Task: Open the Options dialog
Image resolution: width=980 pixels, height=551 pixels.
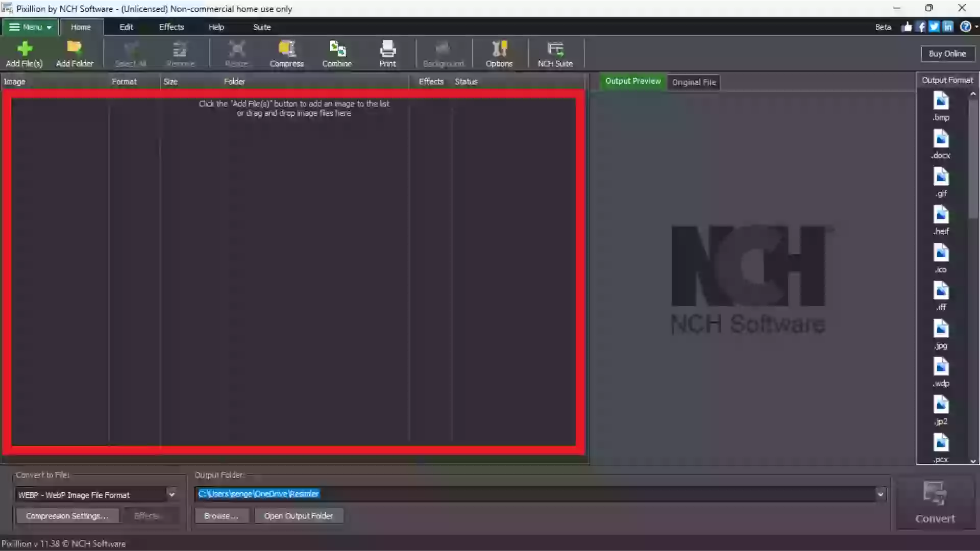Action: tap(499, 54)
